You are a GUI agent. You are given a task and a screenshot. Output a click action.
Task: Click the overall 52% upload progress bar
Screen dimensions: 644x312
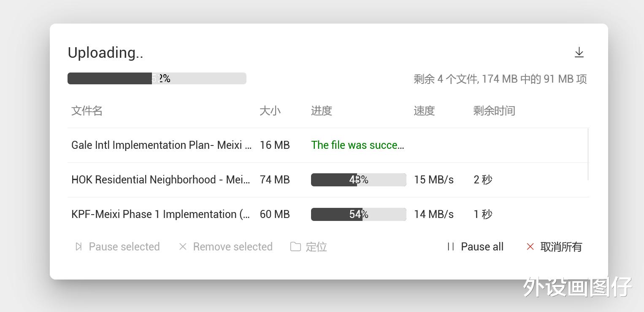(157, 78)
